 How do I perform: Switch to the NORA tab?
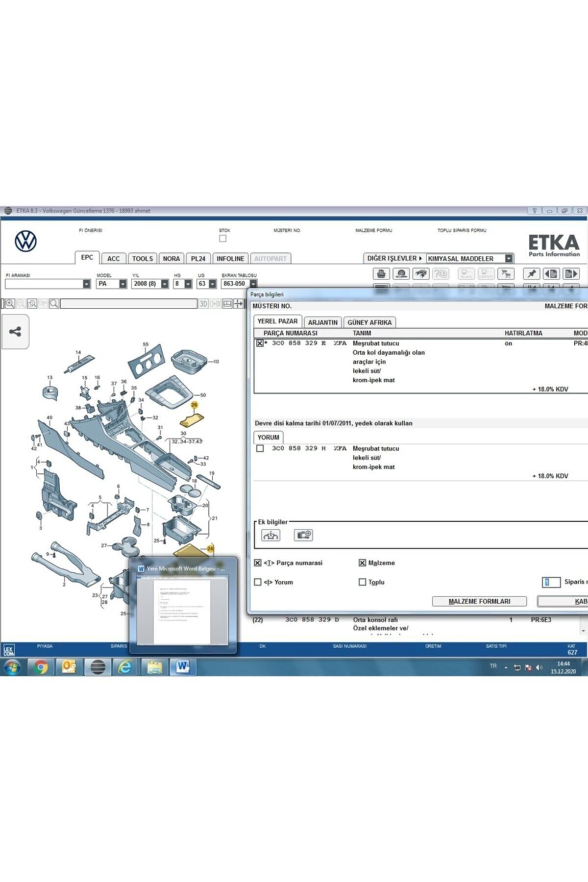coord(171,259)
